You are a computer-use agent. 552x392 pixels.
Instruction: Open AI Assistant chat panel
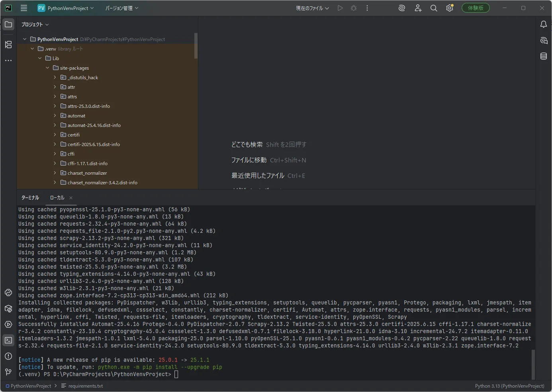(544, 40)
